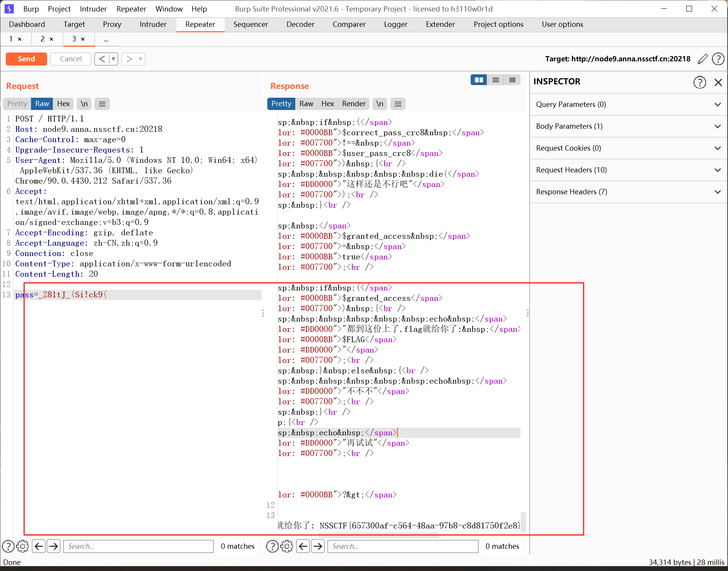Image resolution: width=728 pixels, height=571 pixels.
Task: Go to previous response search match
Action: tap(303, 546)
